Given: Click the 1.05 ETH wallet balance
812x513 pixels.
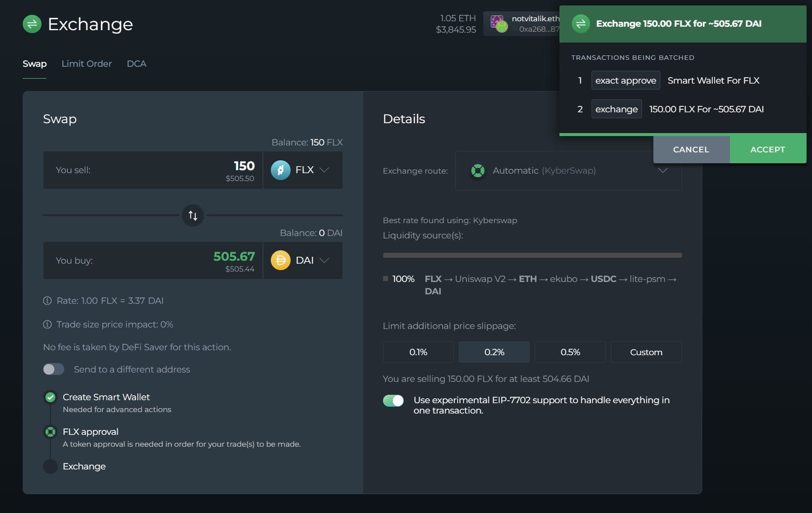Looking at the screenshot, I should coord(458,18).
